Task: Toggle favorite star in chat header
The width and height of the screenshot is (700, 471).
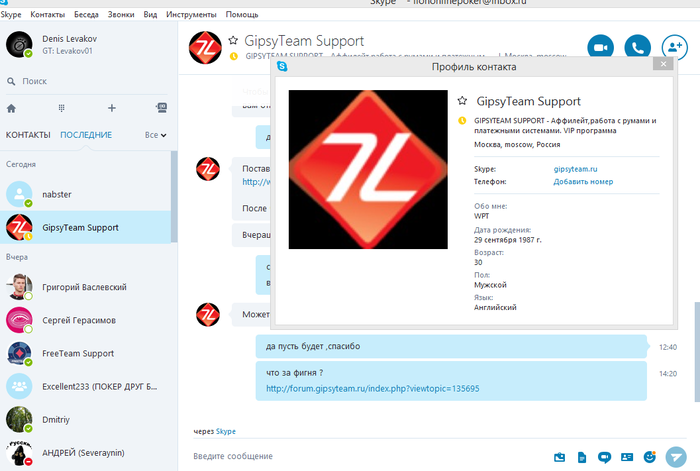Action: click(x=233, y=41)
